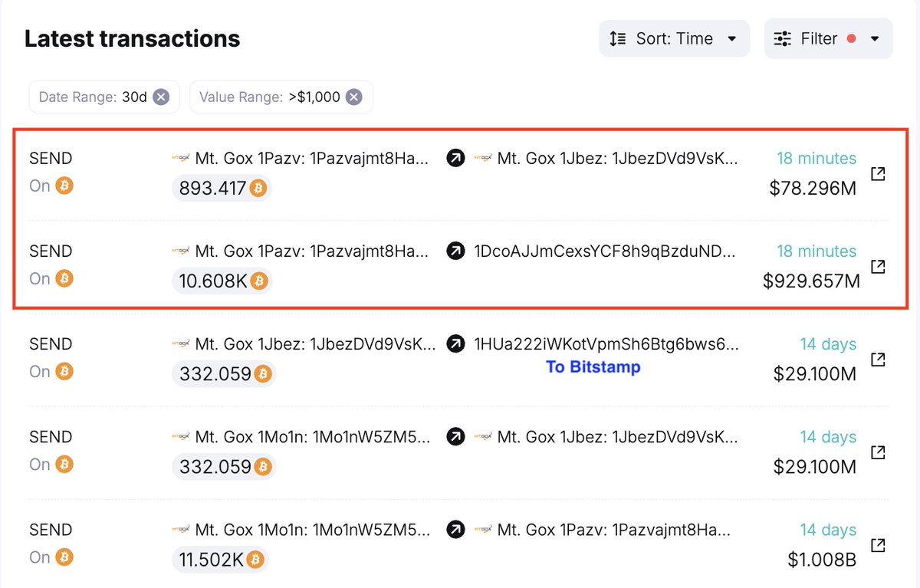Click the arrow icon in 10.608K BTC row

pyautogui.click(x=455, y=251)
